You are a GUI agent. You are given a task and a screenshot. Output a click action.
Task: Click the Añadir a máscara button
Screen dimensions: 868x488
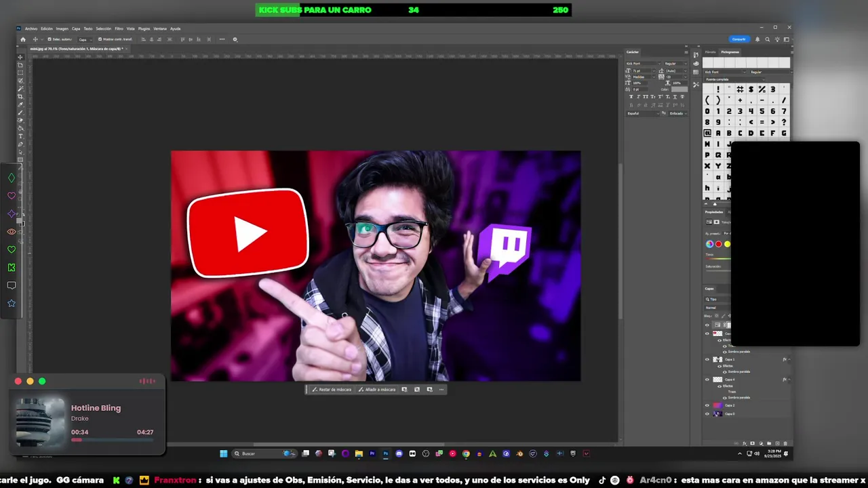(x=377, y=390)
